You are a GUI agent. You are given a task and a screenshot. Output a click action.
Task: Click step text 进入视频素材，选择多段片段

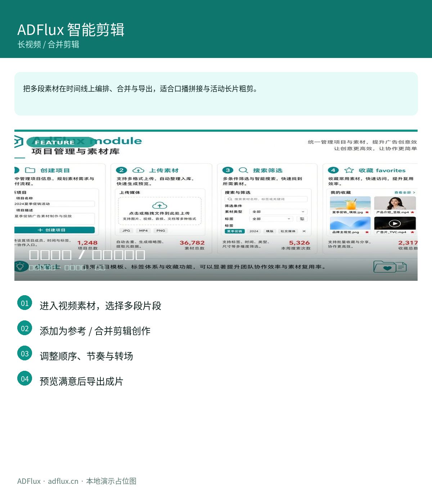click(x=100, y=306)
